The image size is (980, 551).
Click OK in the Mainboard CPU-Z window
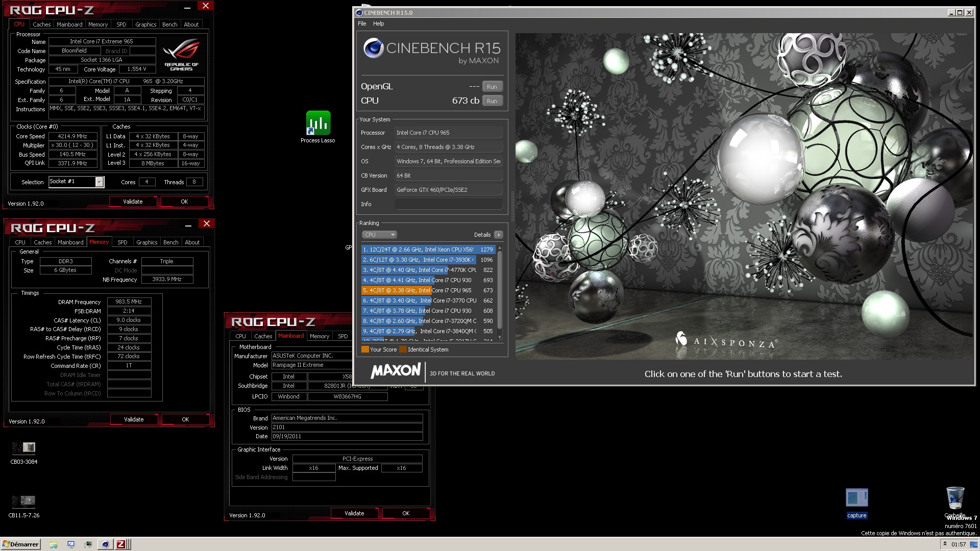pyautogui.click(x=406, y=513)
